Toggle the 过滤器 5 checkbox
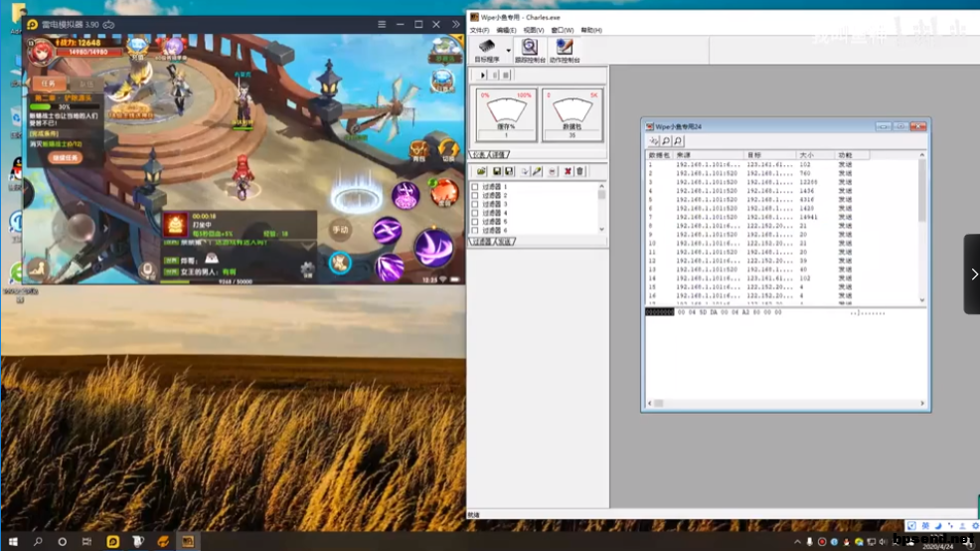The width and height of the screenshot is (980, 551). click(475, 222)
